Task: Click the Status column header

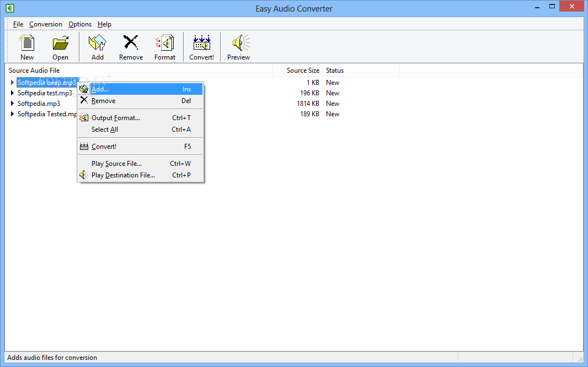Action: (x=361, y=71)
